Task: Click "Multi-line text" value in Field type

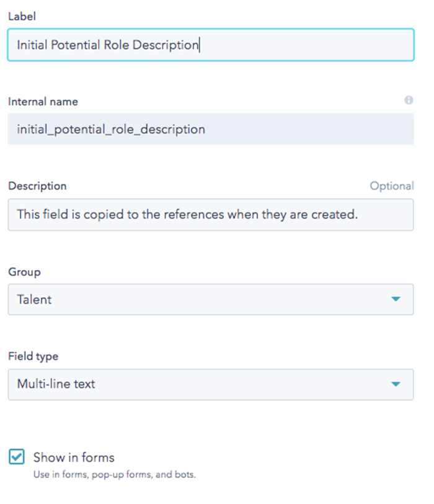Action: (x=56, y=384)
